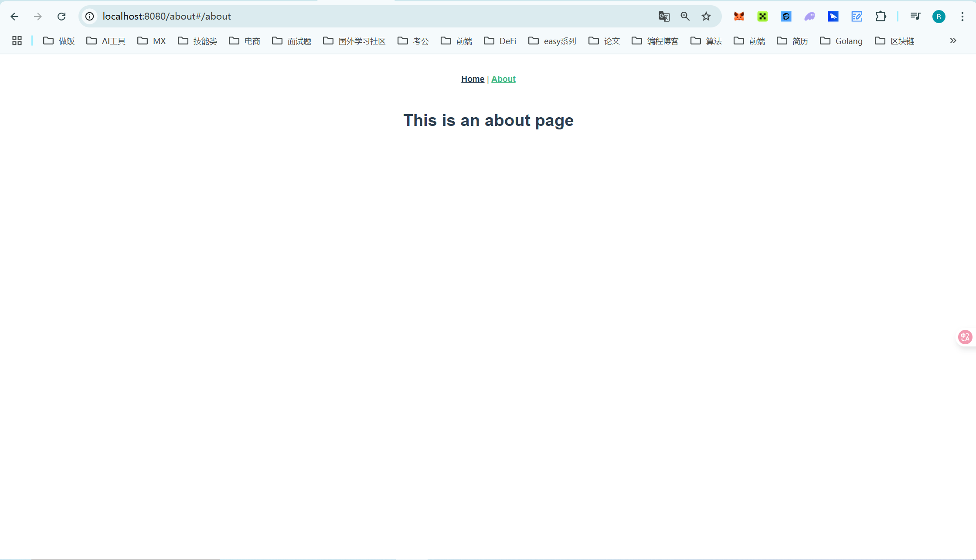This screenshot has height=560, width=976.
Task: Open the Chrome three-dot menu
Action: coord(962,17)
